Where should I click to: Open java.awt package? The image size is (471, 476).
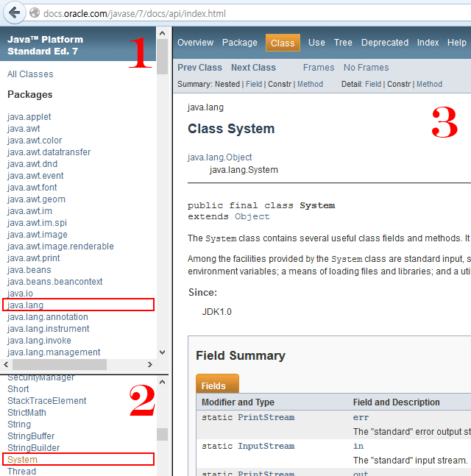coord(24,129)
